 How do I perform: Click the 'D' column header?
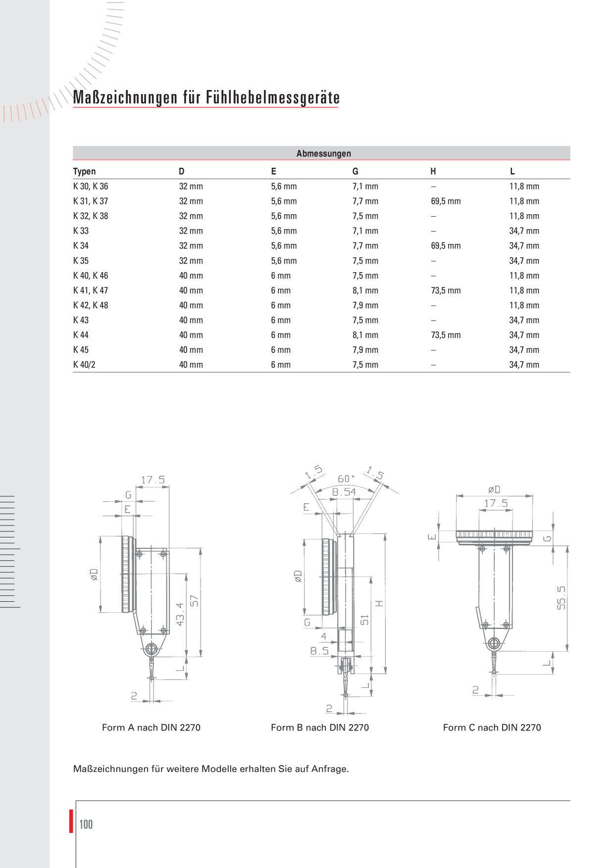[182, 171]
